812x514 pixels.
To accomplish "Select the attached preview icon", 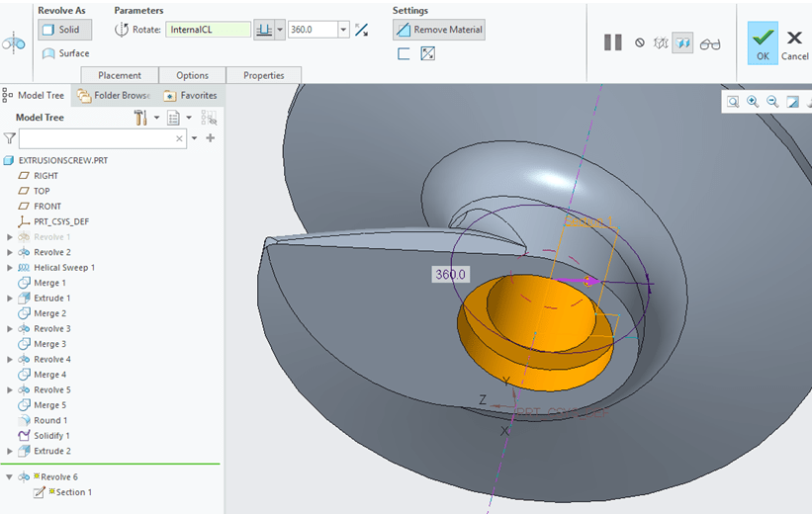I will (682, 43).
